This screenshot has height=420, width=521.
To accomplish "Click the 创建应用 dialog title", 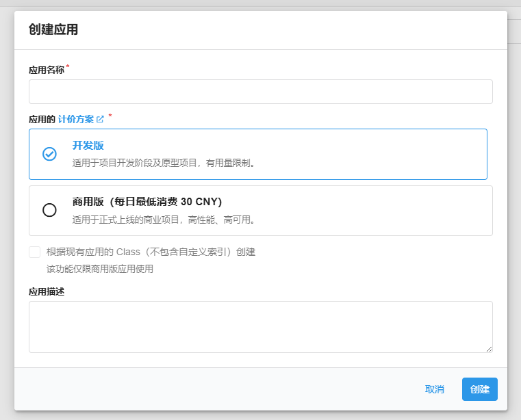I will coord(53,29).
